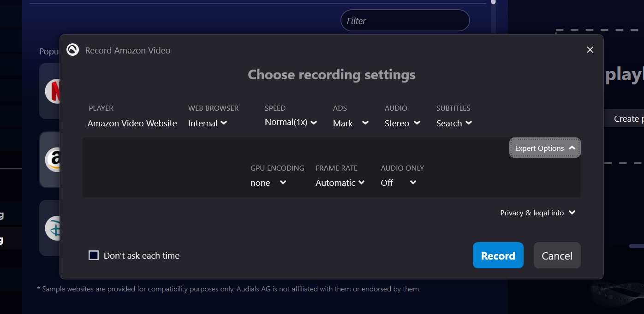Select the Netflix tile behind the dialog

(x=50, y=91)
